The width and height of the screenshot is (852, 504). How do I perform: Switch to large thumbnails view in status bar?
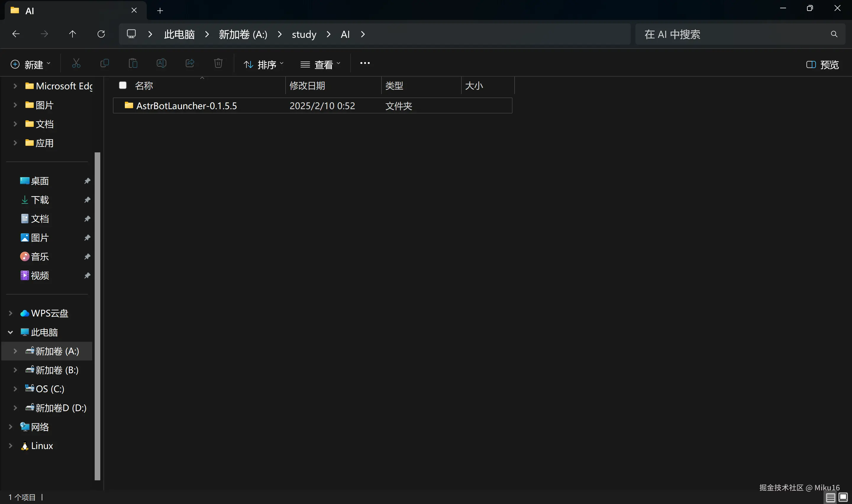click(x=843, y=497)
